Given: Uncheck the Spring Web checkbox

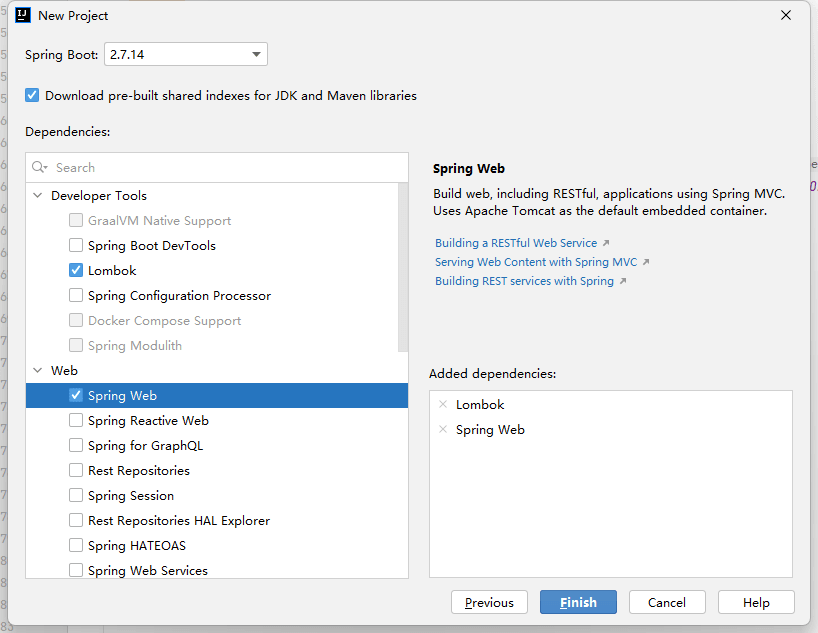Looking at the screenshot, I should coord(76,396).
